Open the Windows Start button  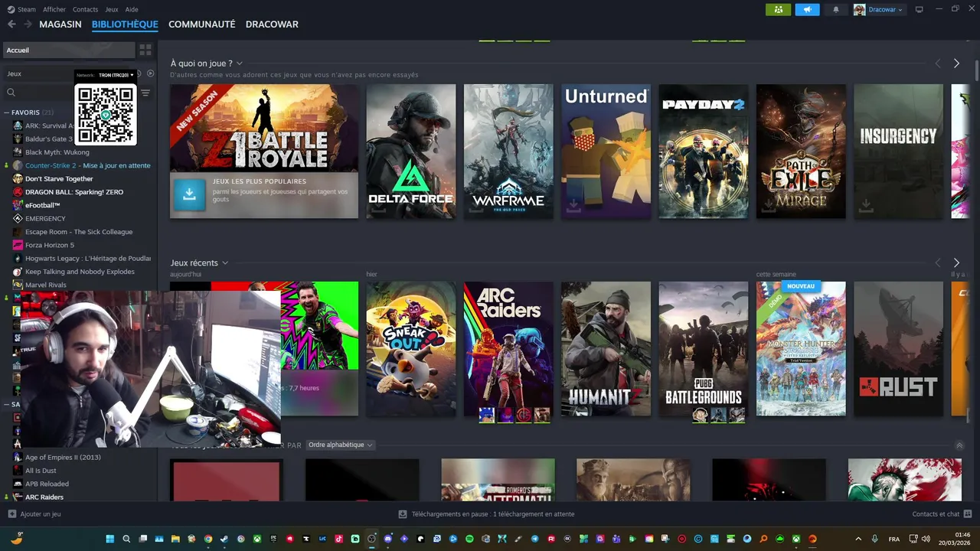point(109,539)
